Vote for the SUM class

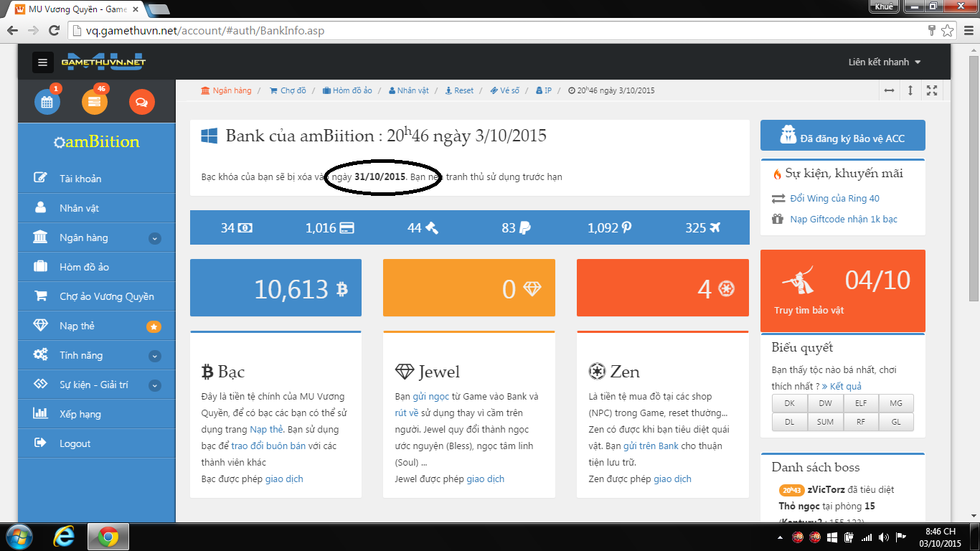click(825, 422)
